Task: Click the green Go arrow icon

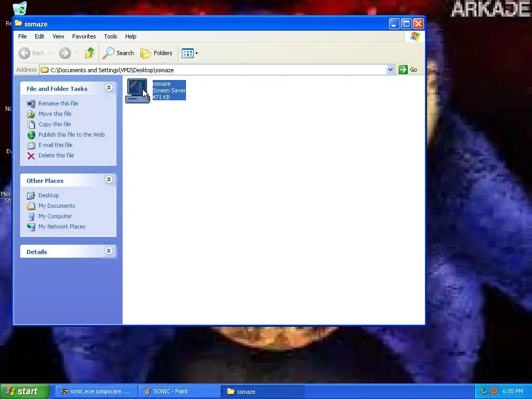Action: (x=403, y=70)
